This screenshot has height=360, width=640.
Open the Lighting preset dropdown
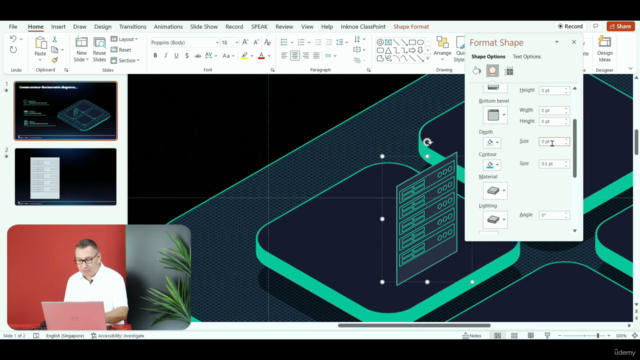pyautogui.click(x=495, y=220)
